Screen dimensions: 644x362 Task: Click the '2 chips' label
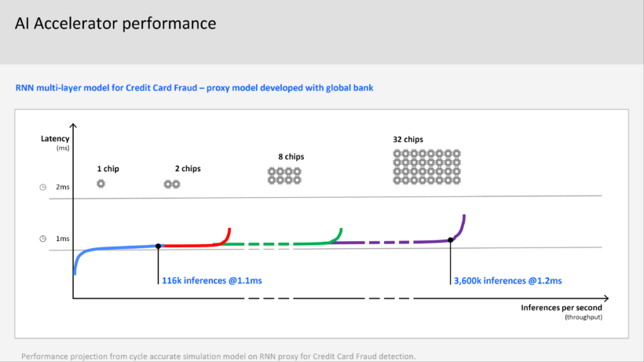coord(188,169)
